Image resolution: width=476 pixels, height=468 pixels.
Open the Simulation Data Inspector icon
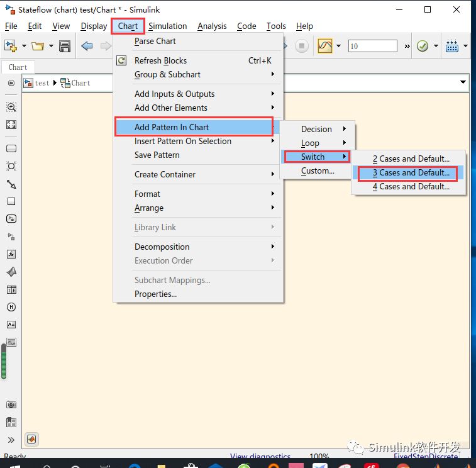point(325,46)
